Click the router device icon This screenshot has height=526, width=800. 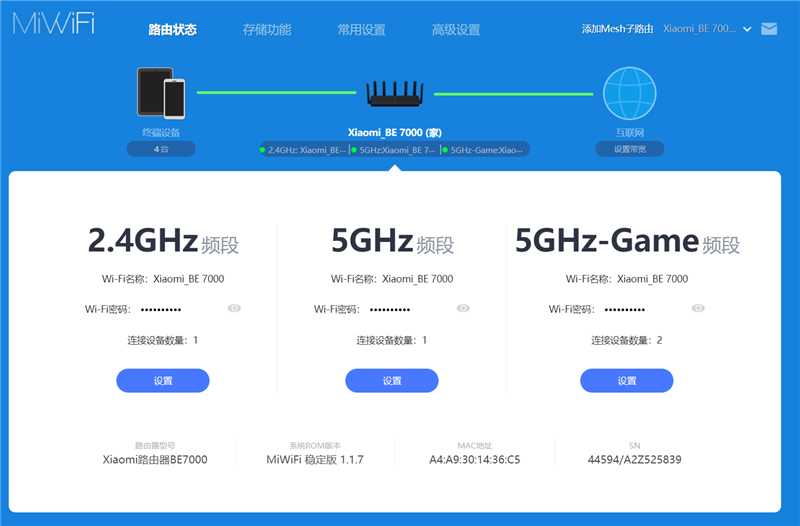tap(395, 93)
